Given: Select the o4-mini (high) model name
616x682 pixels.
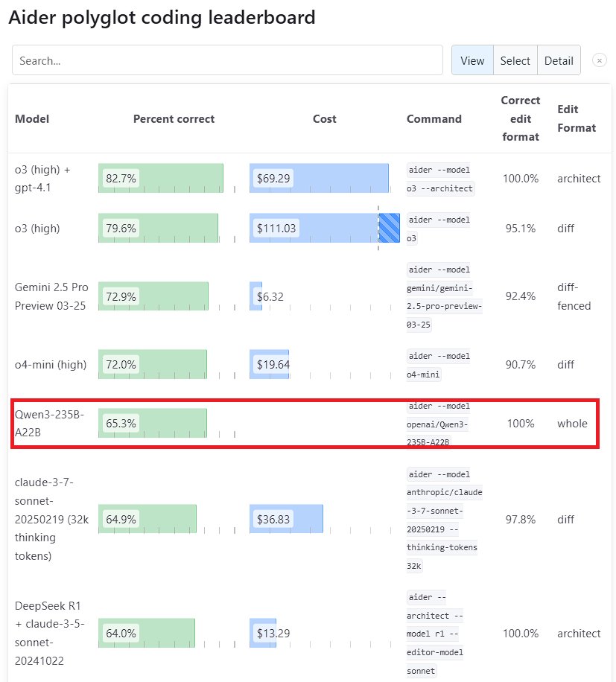Looking at the screenshot, I should (x=51, y=365).
